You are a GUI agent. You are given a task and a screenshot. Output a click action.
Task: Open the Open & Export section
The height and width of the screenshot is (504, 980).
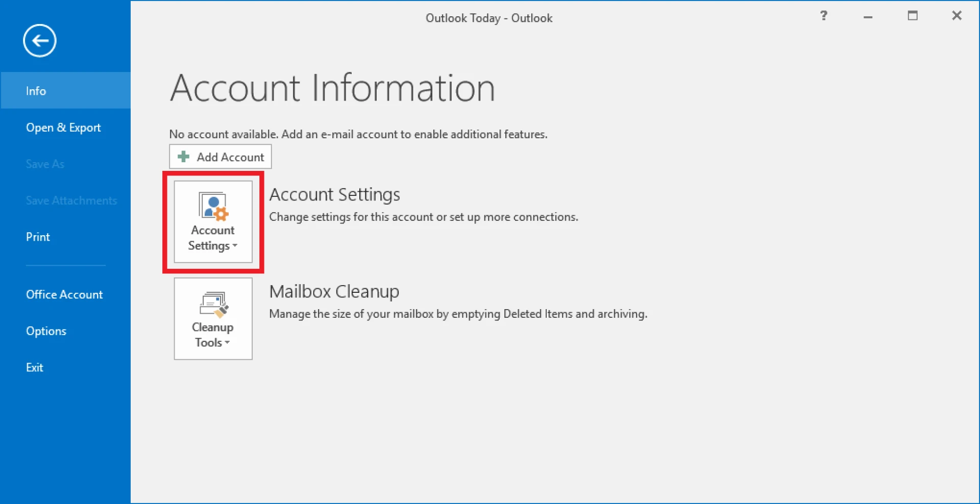[63, 128]
